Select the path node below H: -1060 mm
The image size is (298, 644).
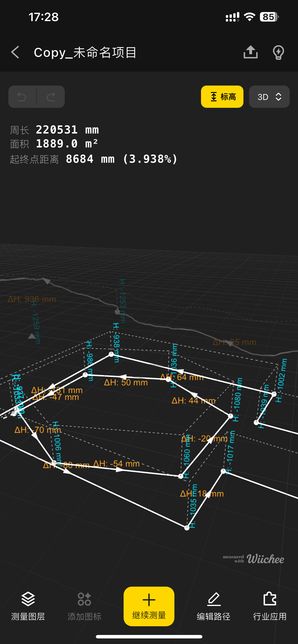click(180, 476)
